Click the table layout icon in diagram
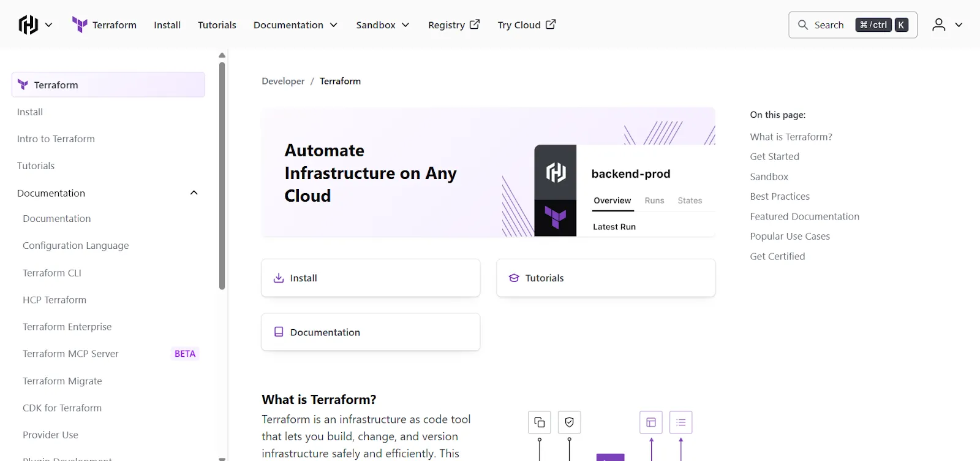The image size is (980, 461). point(651,422)
